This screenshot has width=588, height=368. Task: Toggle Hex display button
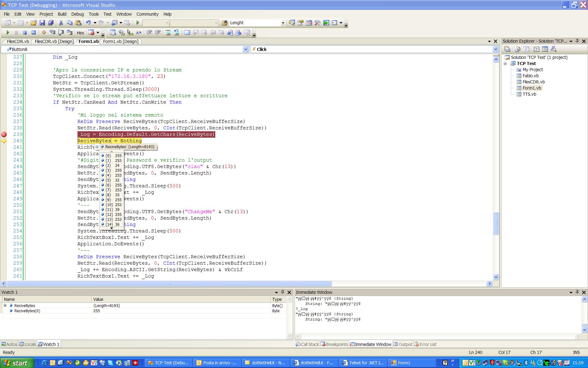[81, 33]
